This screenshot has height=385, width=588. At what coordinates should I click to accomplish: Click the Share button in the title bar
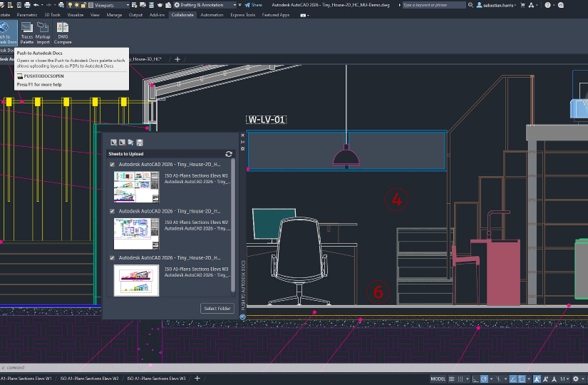coord(253,5)
